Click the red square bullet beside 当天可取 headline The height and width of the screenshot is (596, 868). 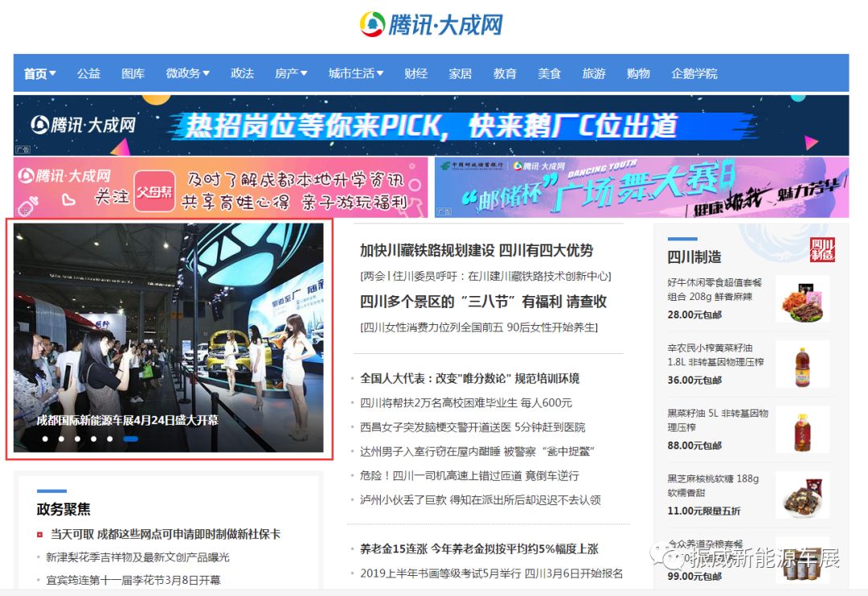coord(39,534)
